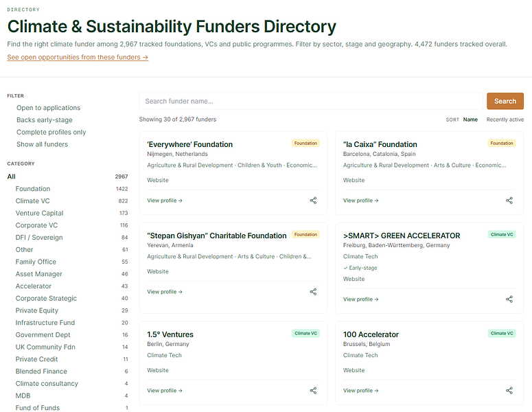Select the MDB category
The width and height of the screenshot is (532, 412).
coord(71,396)
